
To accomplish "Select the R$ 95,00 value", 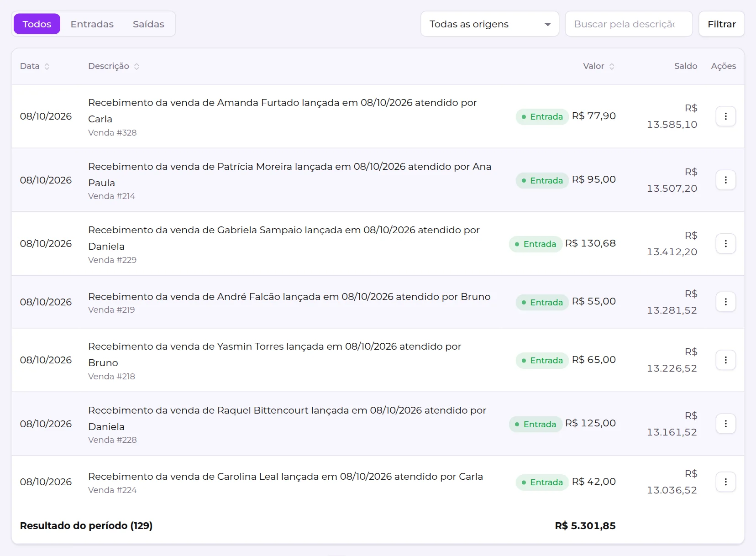I will coord(593,179).
